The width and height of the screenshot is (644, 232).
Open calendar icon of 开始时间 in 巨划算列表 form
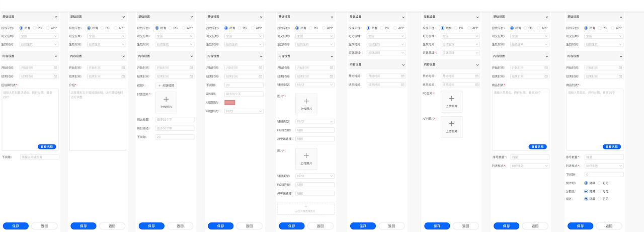click(56, 67)
